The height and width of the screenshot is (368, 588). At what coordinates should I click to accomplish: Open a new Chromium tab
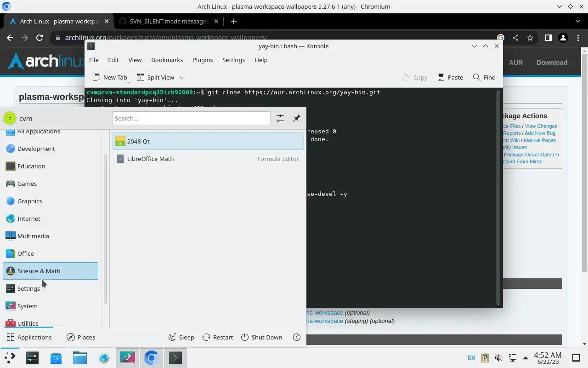(233, 21)
